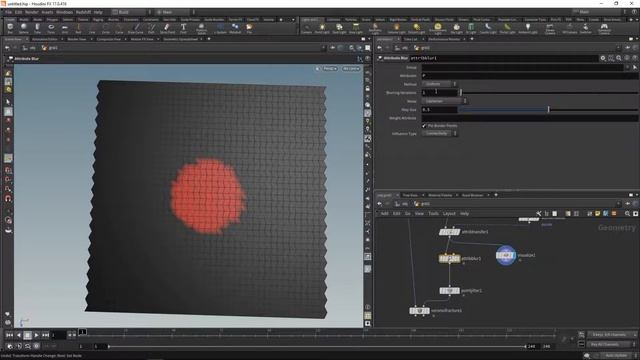The width and height of the screenshot is (640, 360).
Task: Adjust the Step Size slider
Action: 548,109
